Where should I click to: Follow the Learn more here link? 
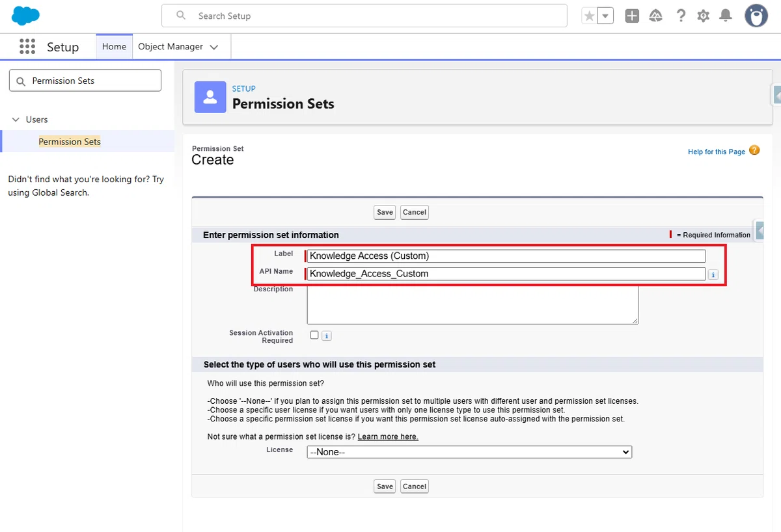[388, 436]
